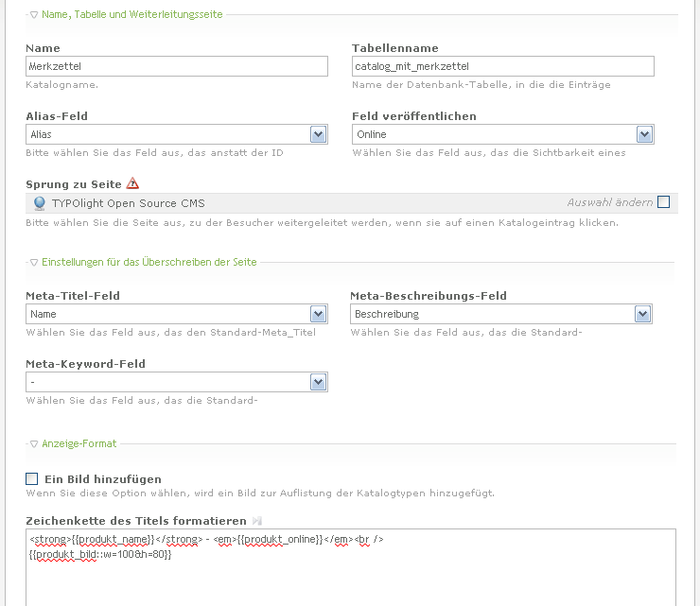Click the Auswahl ändern label

coord(609,202)
